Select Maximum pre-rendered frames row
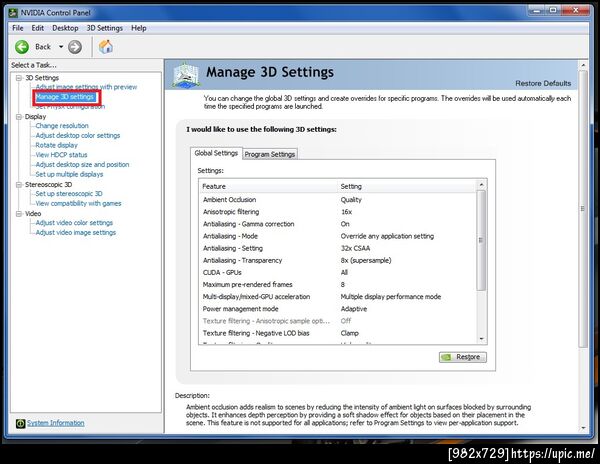The height and width of the screenshot is (464, 600). coord(338,285)
